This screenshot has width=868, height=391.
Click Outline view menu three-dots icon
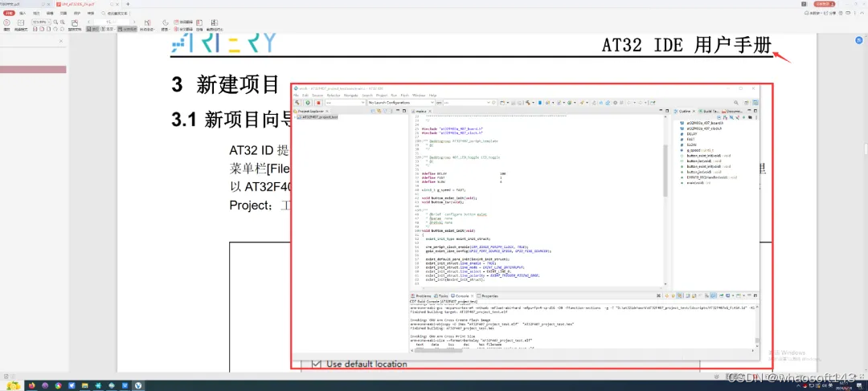pos(756,118)
